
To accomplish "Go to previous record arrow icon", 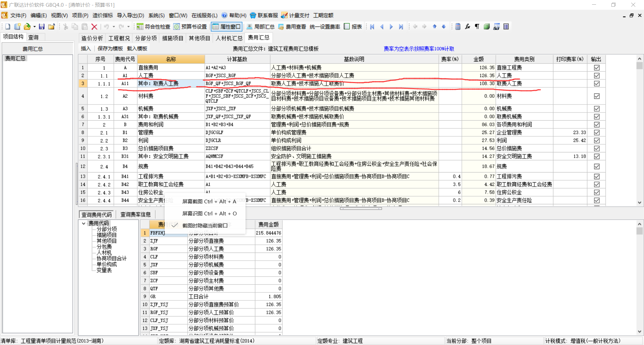I will click(382, 26).
